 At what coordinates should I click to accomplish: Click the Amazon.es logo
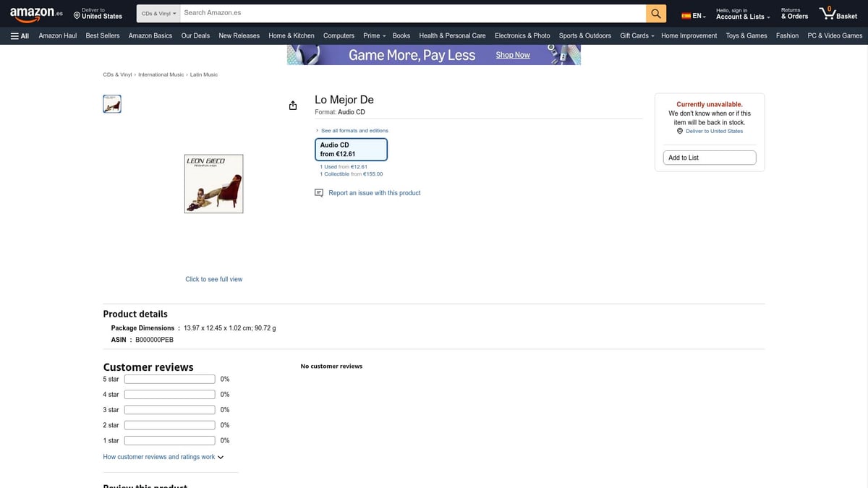[x=36, y=14]
